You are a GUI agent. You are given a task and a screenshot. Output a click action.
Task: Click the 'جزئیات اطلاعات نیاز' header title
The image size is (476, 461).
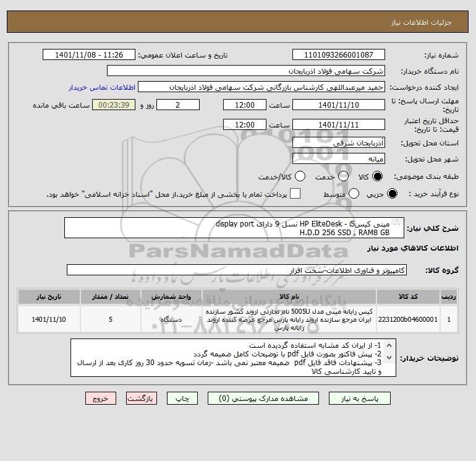[422, 22]
